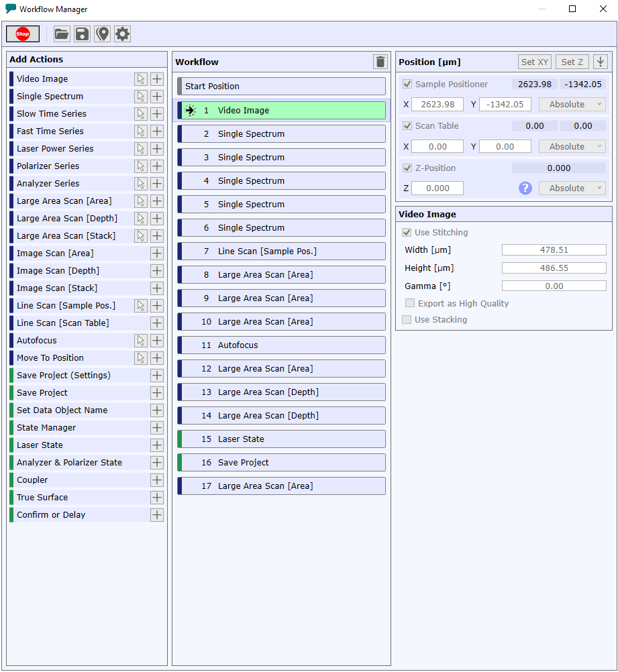Clear the workflow using the trash icon
The image size is (618, 672).
tap(380, 61)
